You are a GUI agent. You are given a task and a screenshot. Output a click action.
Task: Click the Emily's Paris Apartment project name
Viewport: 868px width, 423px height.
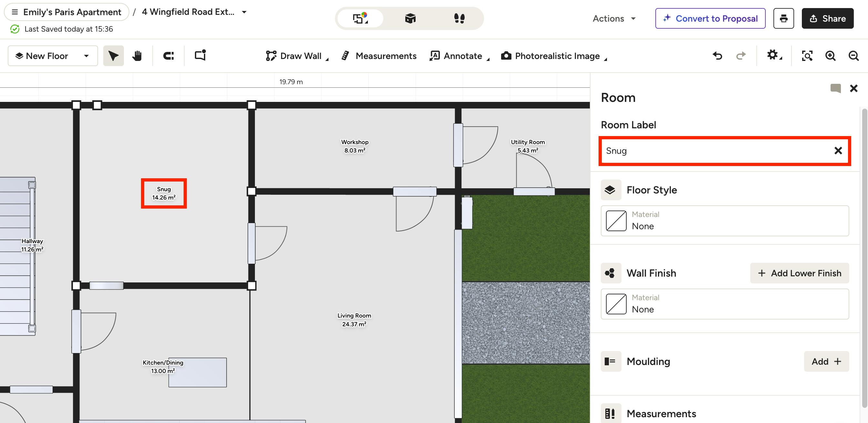click(72, 12)
